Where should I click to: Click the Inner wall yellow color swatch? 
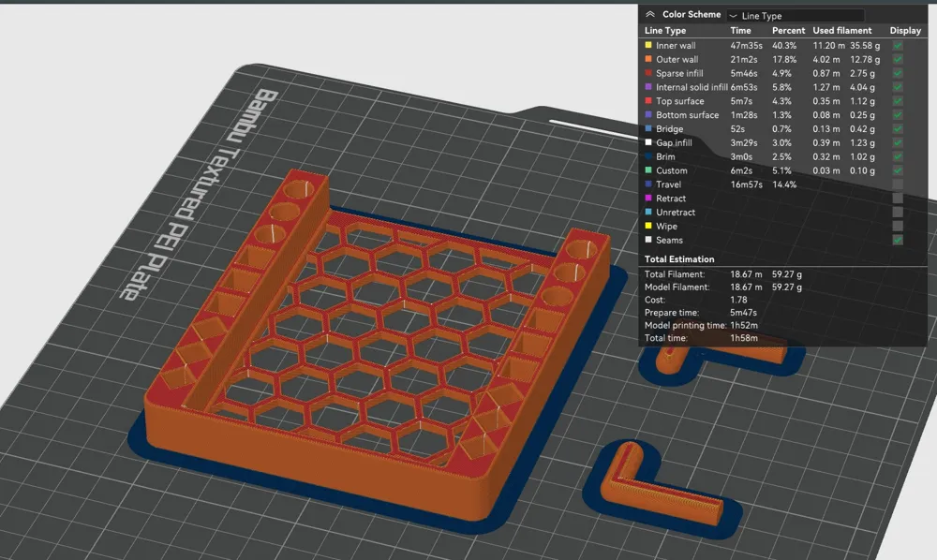pyautogui.click(x=648, y=45)
